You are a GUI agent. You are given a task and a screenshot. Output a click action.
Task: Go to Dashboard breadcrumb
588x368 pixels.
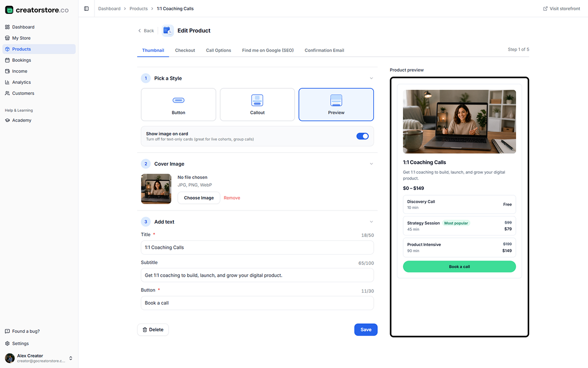(x=109, y=8)
